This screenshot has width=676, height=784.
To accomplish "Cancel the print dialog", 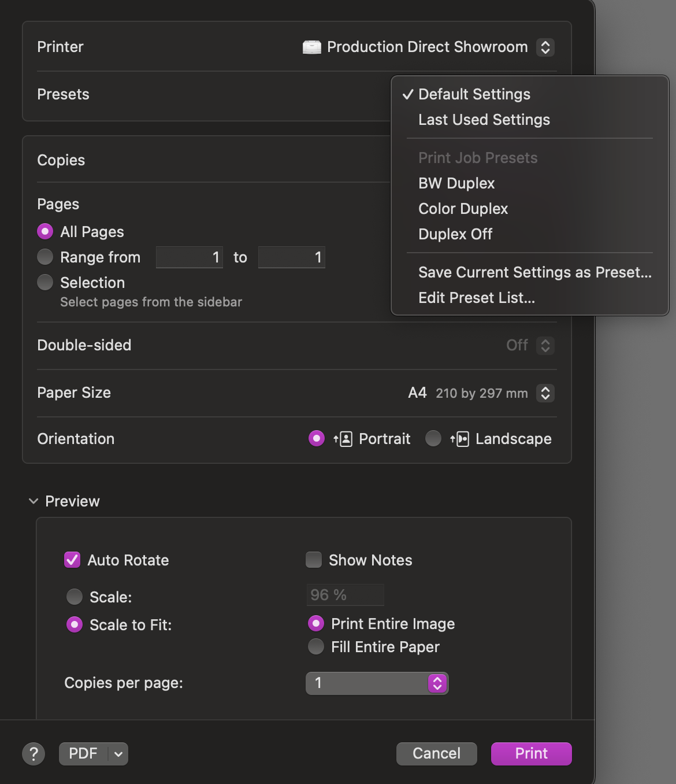I will point(436,753).
